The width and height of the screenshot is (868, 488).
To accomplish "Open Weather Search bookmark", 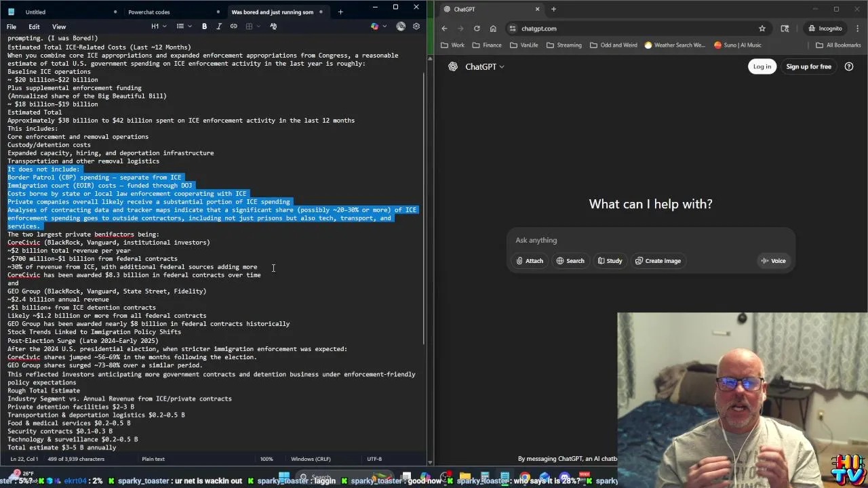I will (675, 45).
